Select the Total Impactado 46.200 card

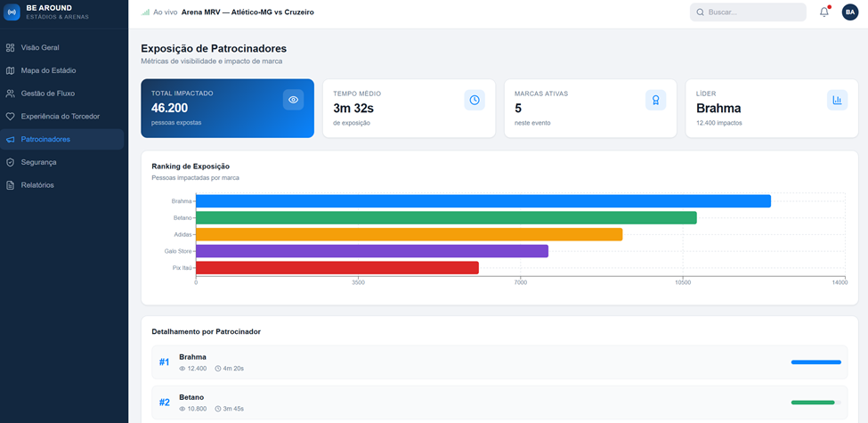(228, 108)
